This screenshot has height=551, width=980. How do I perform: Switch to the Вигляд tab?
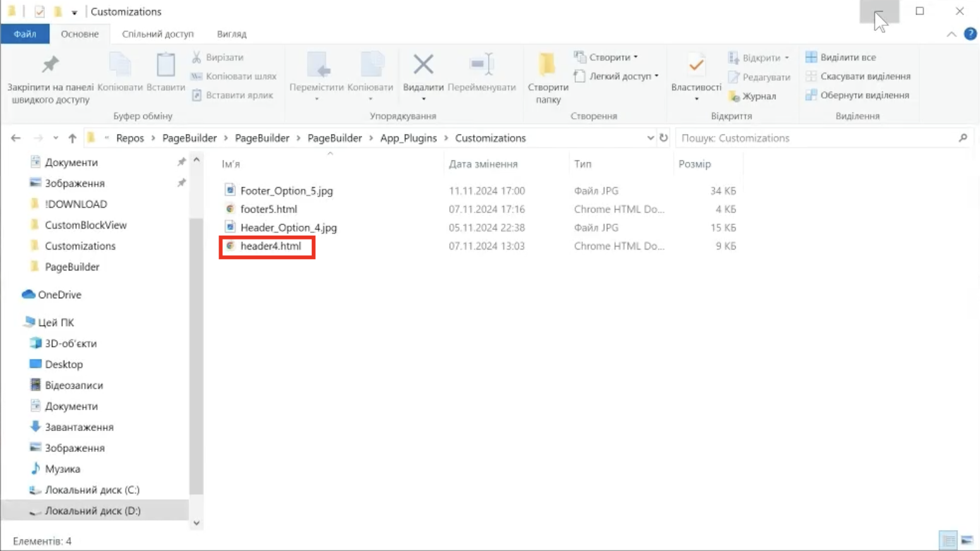(231, 34)
